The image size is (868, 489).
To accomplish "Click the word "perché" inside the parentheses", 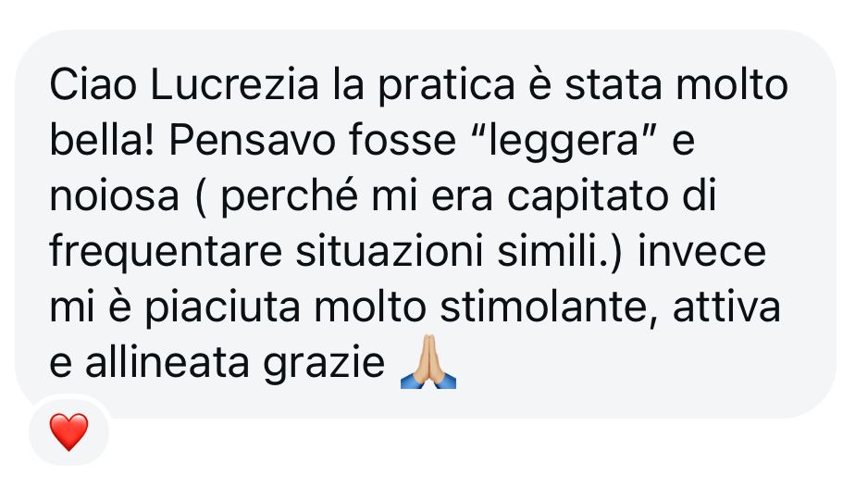I will [290, 197].
